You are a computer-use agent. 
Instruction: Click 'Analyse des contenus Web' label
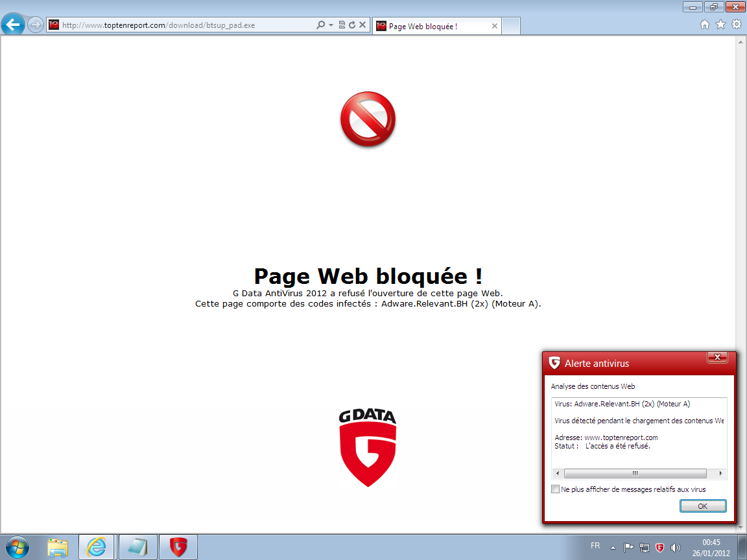click(x=593, y=386)
